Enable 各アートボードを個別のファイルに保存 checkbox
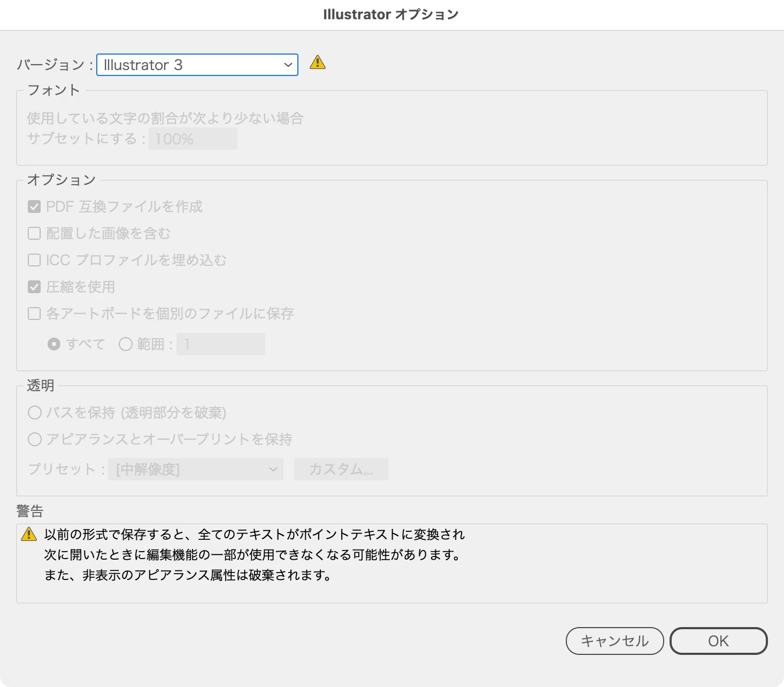This screenshot has width=784, height=687. 34,314
